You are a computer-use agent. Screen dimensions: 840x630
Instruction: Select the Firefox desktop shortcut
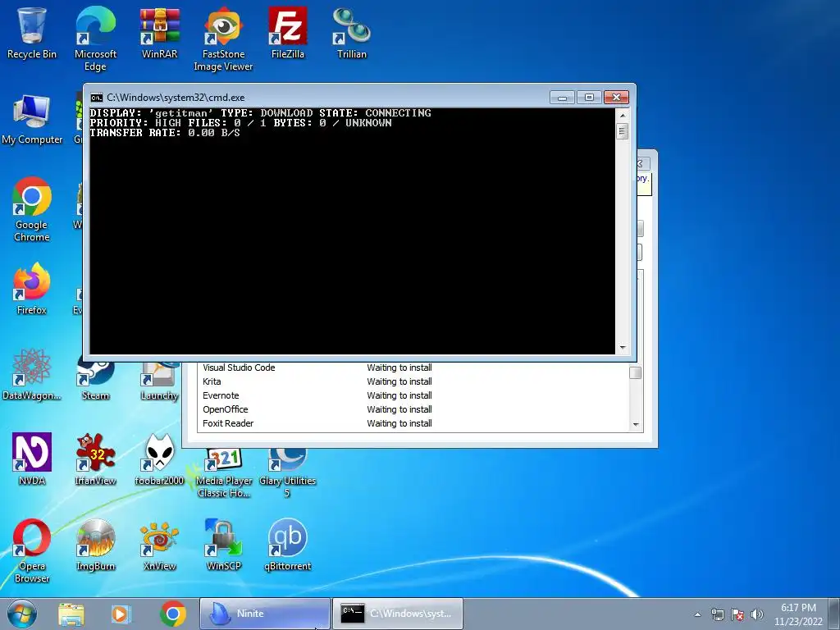pos(32,288)
